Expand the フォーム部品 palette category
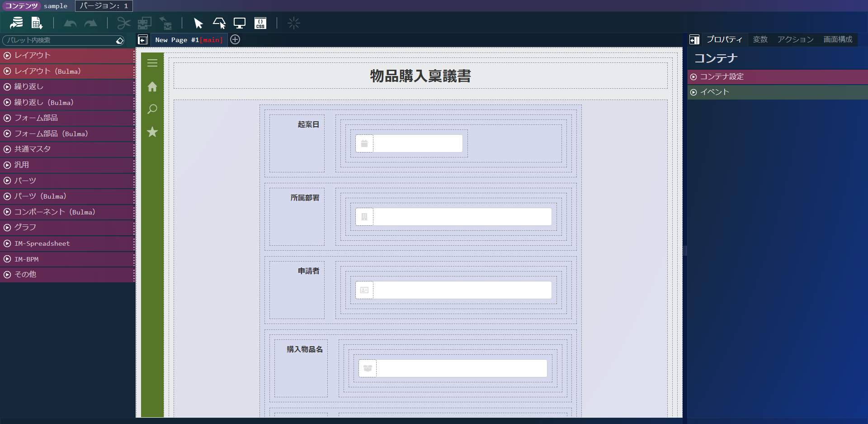 point(67,118)
